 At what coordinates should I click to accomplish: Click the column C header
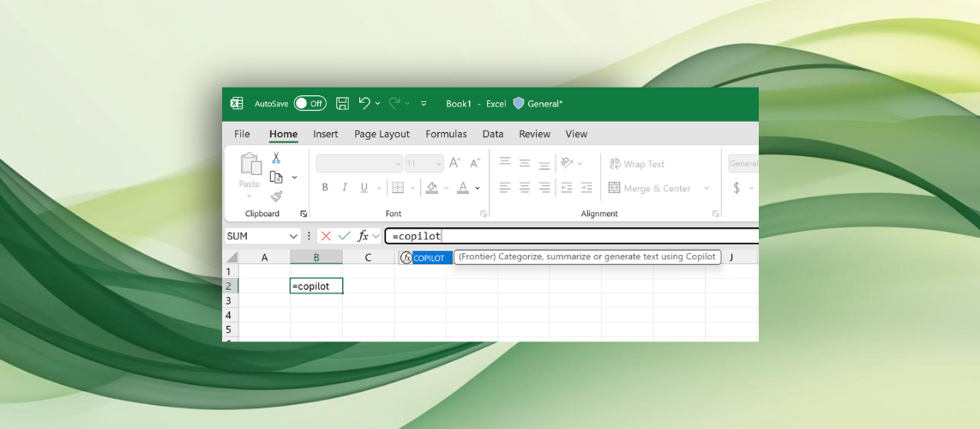(x=368, y=257)
